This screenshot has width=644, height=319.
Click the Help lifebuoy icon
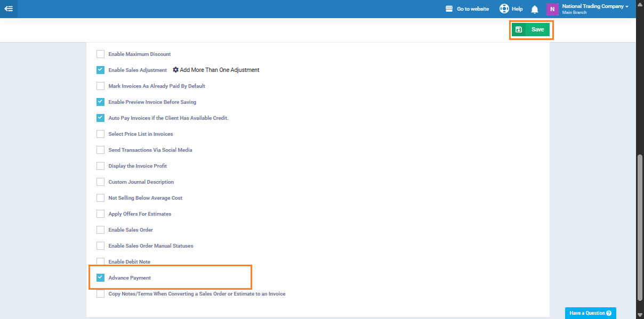pos(504,9)
